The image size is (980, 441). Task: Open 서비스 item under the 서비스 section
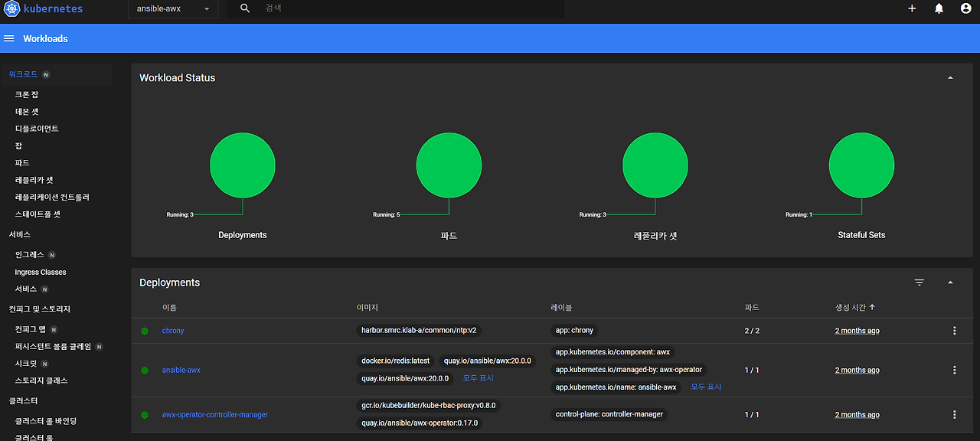click(x=26, y=289)
